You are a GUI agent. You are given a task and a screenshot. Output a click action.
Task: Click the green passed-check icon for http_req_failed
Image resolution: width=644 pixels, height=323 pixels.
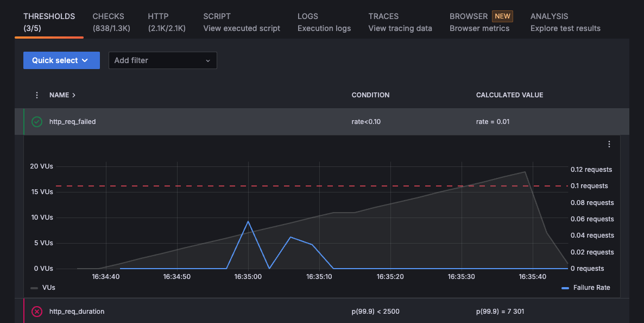coord(37,122)
